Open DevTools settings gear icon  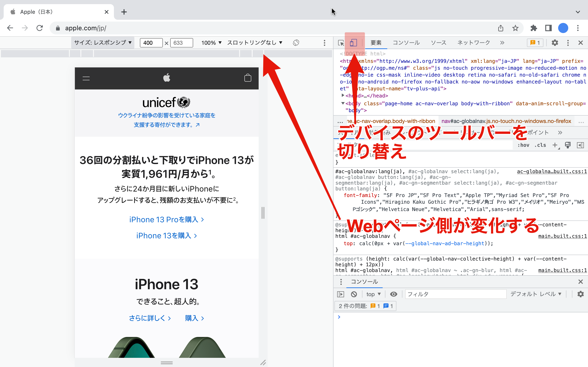[555, 43]
